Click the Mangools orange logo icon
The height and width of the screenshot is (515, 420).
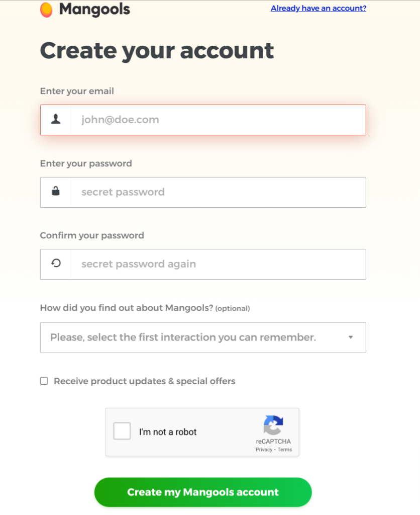click(x=46, y=10)
